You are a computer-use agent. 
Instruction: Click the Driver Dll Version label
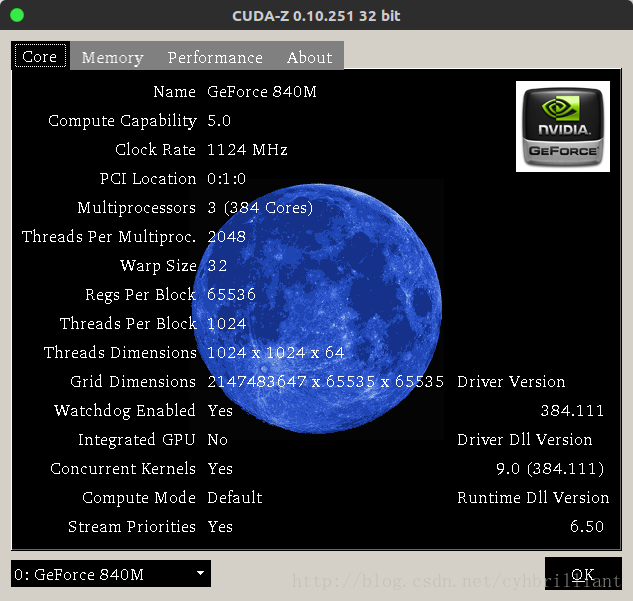(x=524, y=440)
